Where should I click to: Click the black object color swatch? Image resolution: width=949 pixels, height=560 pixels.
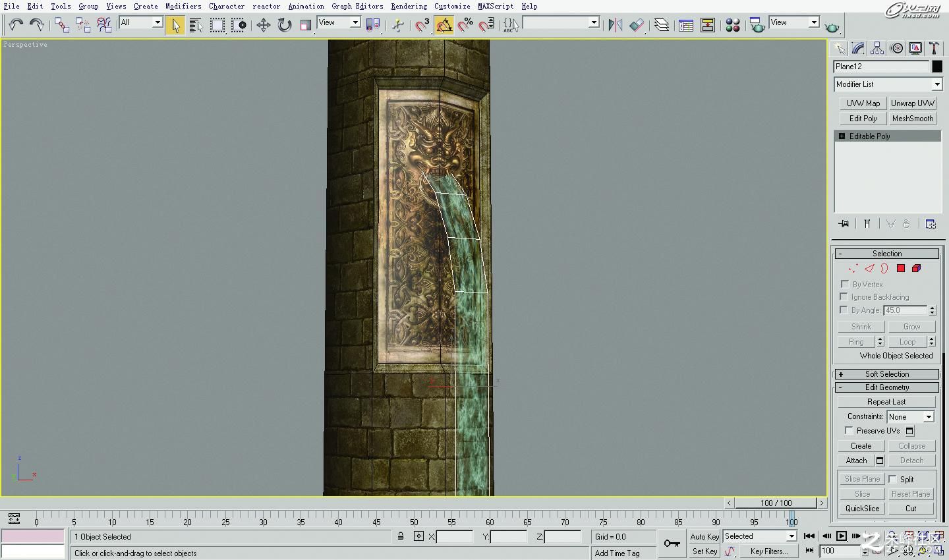(x=937, y=67)
